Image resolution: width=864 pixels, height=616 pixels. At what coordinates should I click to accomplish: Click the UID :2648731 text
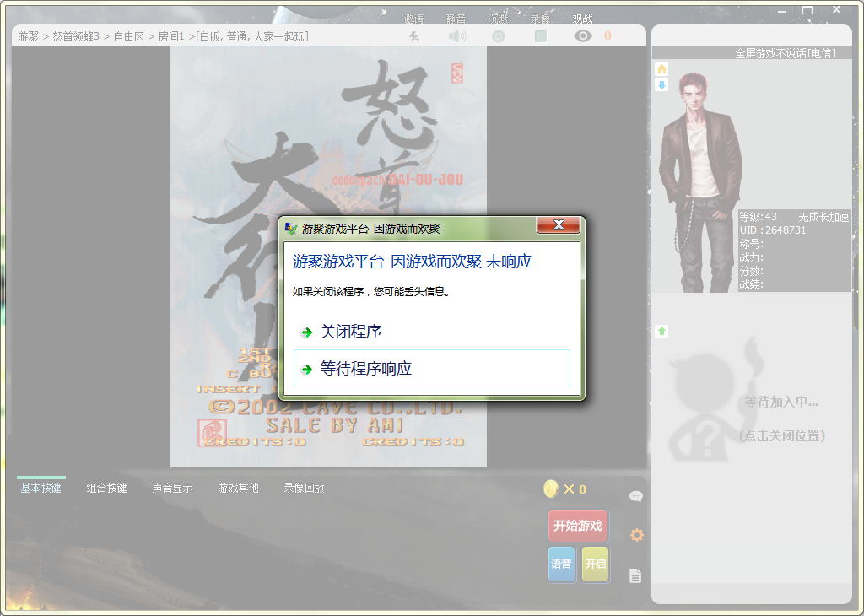click(773, 230)
